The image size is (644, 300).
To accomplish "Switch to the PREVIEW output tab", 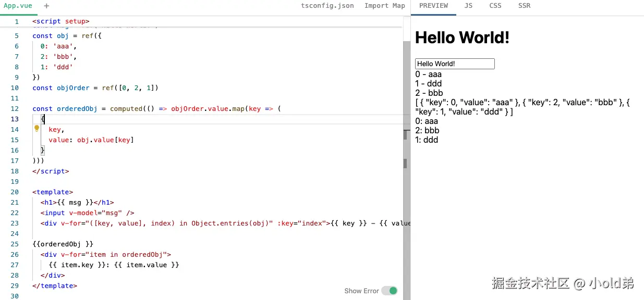I will tap(433, 6).
